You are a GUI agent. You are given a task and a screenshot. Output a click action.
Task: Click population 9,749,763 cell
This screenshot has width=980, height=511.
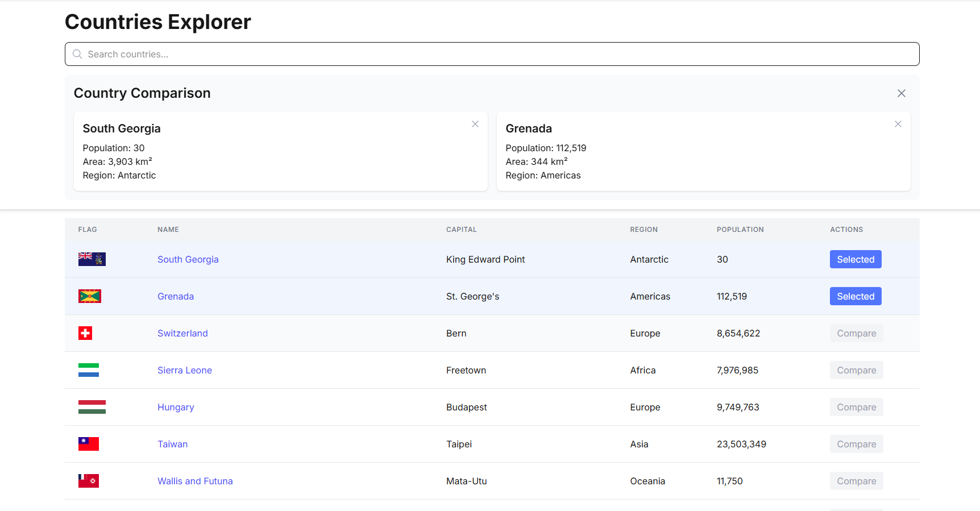click(738, 407)
